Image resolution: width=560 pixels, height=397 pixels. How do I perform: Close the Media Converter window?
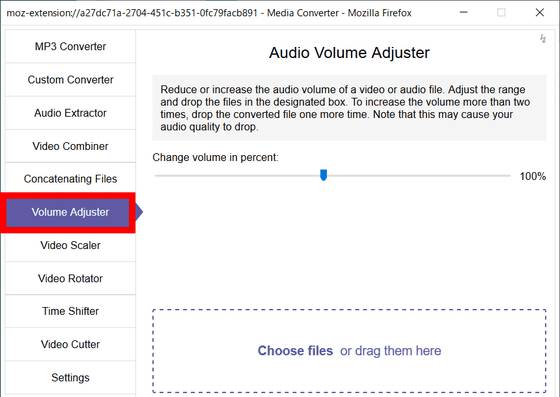pos(540,12)
